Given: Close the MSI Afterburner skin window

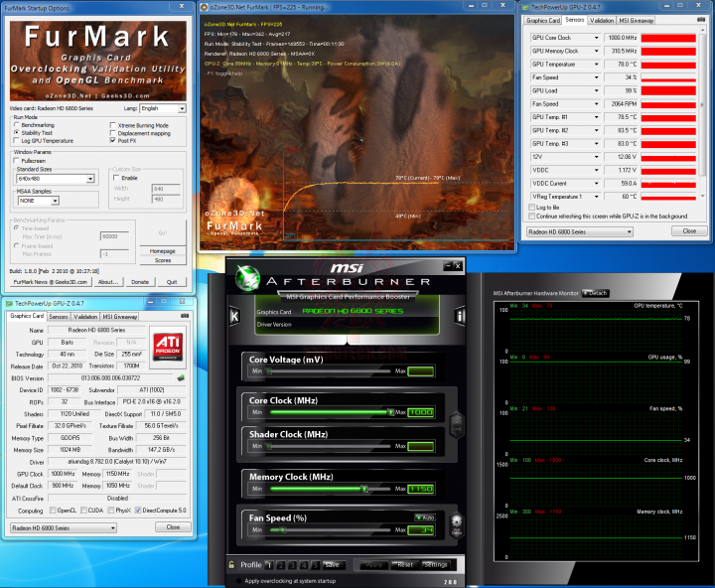Looking at the screenshot, I should click(x=458, y=266).
